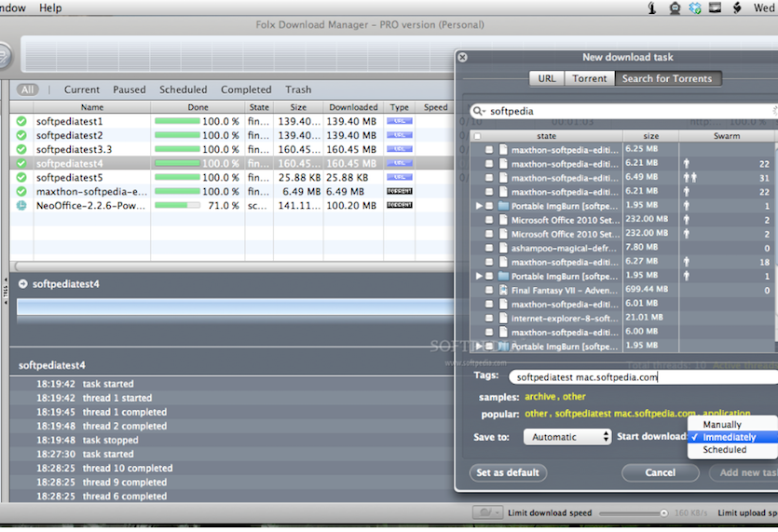
Task: Tick the internet-explorer-8-soft... result checkbox
Action: [x=489, y=318]
